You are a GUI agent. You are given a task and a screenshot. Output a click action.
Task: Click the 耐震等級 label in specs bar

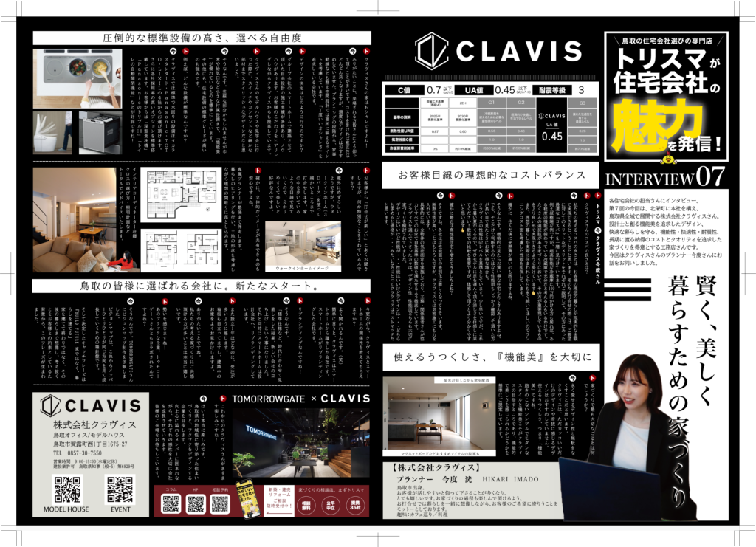(x=552, y=90)
